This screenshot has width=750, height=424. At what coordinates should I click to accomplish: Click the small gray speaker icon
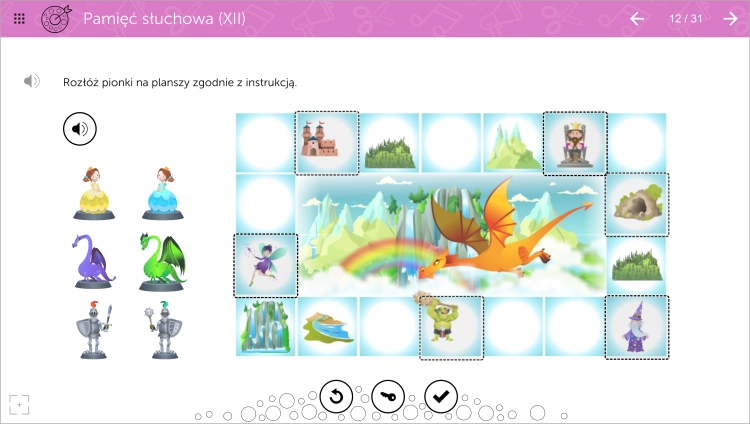click(x=32, y=81)
